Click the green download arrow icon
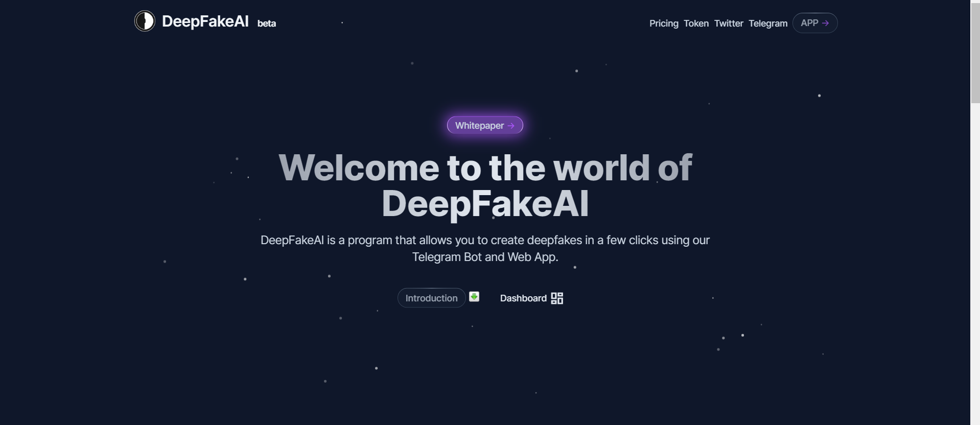The width and height of the screenshot is (980, 425). (x=474, y=297)
